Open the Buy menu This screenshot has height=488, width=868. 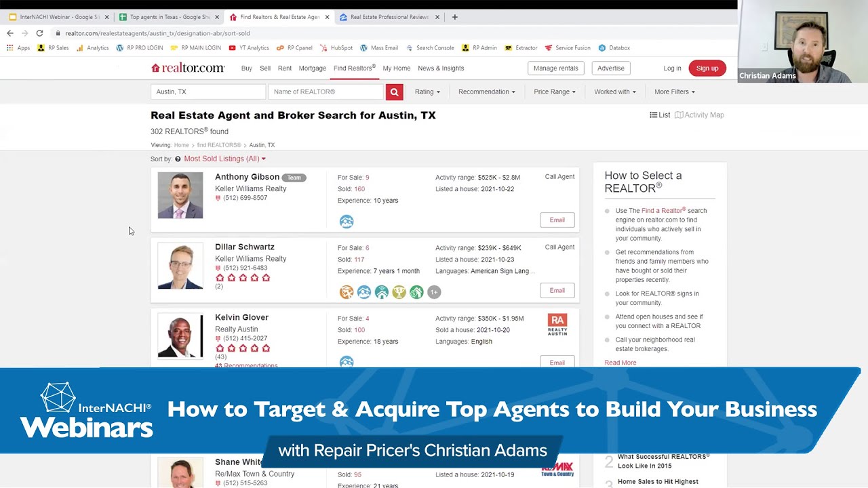247,68
